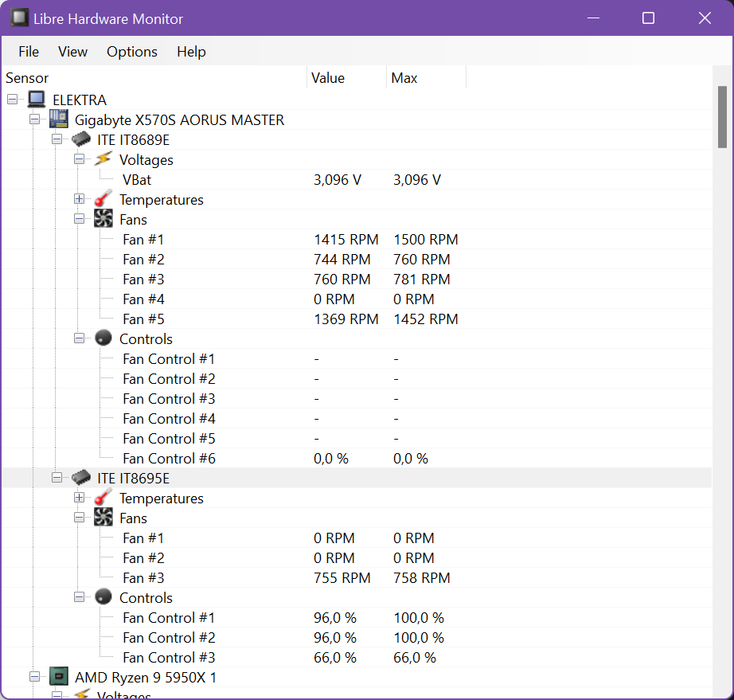Collapse the ITE IT8689E node
This screenshot has width=734, height=700.
click(x=57, y=139)
